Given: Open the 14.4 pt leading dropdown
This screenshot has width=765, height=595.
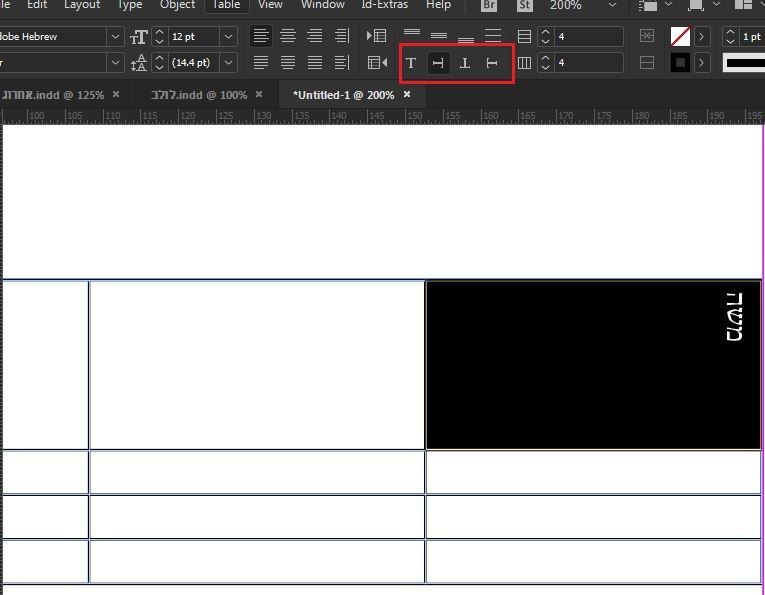Looking at the screenshot, I should (x=228, y=62).
